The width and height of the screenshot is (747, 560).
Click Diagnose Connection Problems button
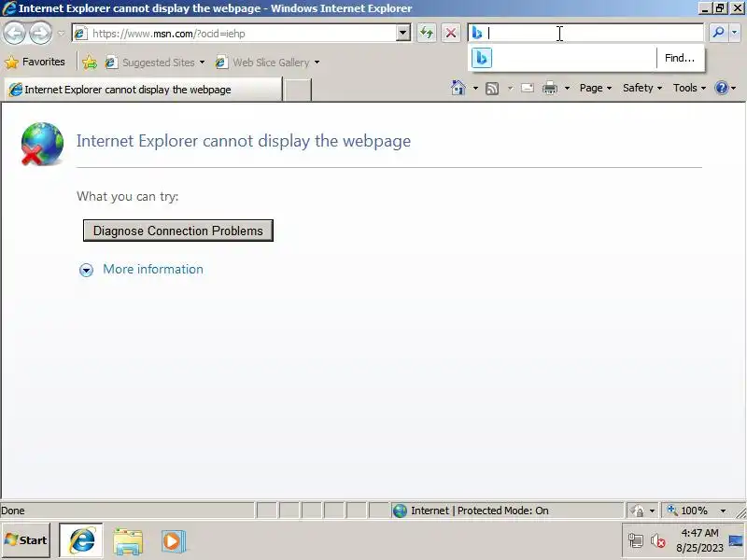point(178,231)
